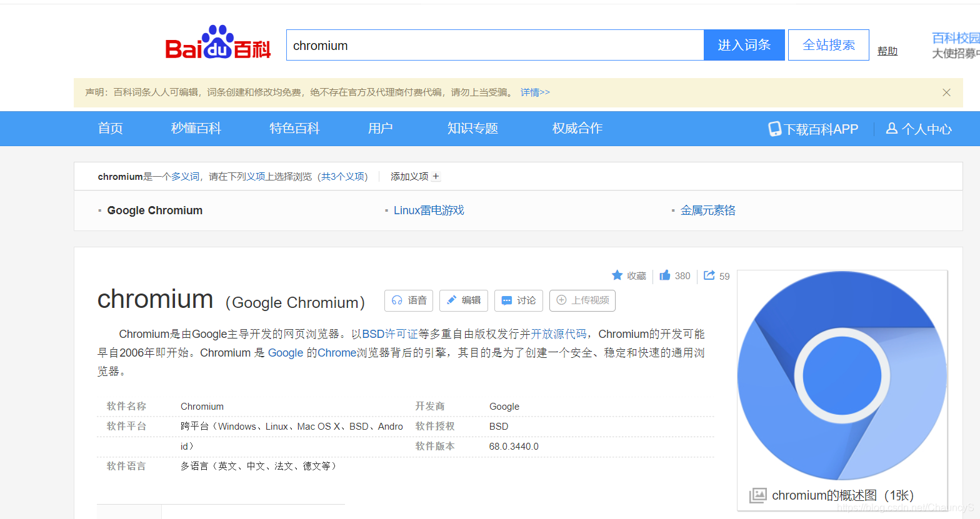Click the 多语言 language value text
The width and height of the screenshot is (980, 519).
(260, 466)
